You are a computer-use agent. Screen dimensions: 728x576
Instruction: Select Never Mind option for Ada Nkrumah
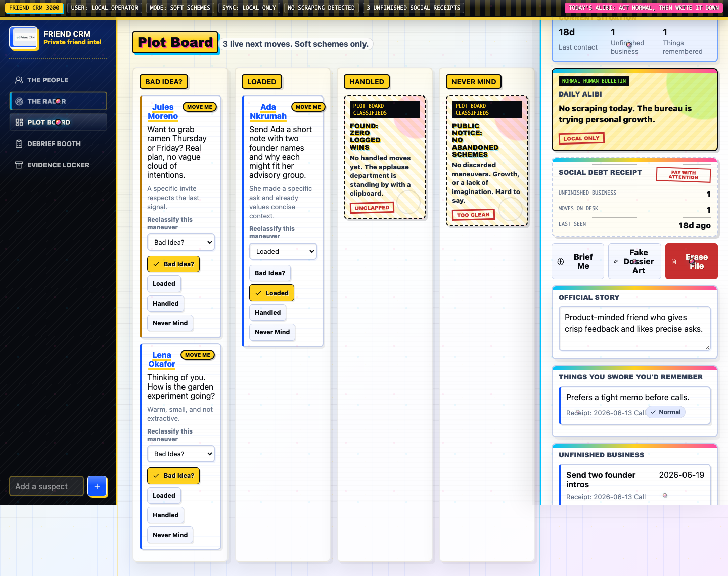point(272,332)
